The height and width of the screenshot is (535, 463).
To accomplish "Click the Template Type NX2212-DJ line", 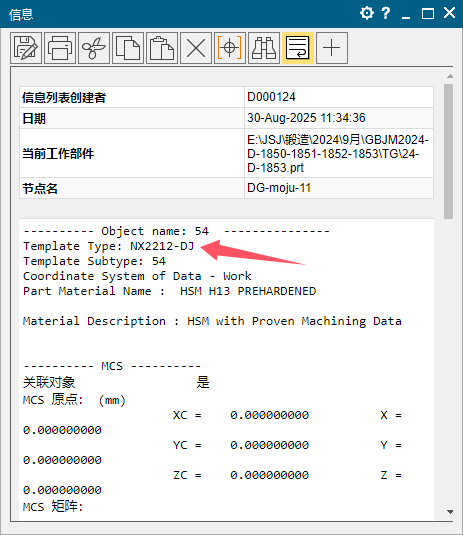I will [x=108, y=246].
